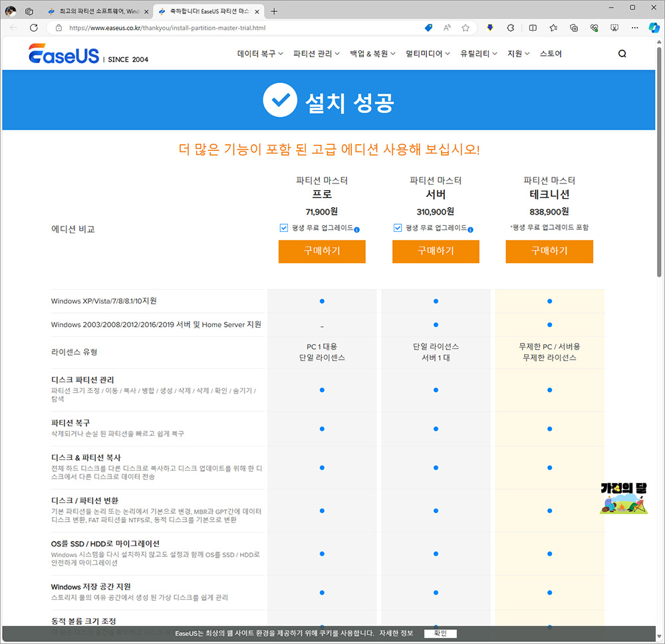Close the '최고의 파티션 소프트웨어' tab

[146, 12]
